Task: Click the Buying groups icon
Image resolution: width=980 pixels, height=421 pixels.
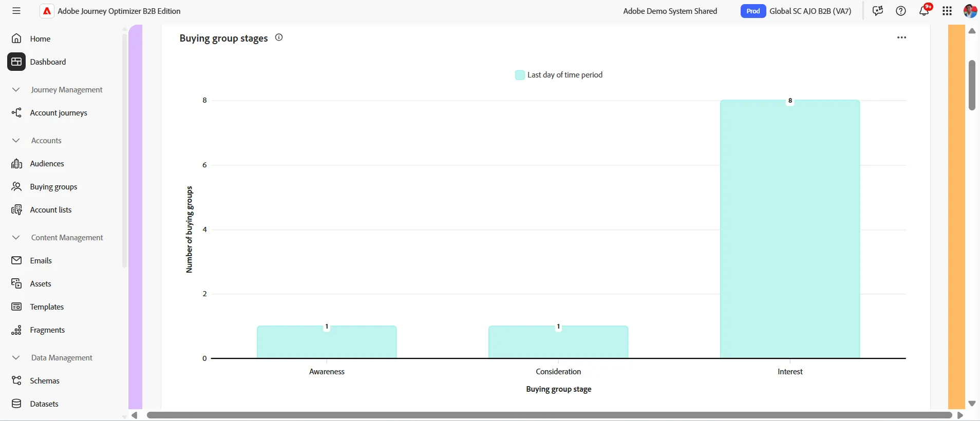Action: [16, 186]
